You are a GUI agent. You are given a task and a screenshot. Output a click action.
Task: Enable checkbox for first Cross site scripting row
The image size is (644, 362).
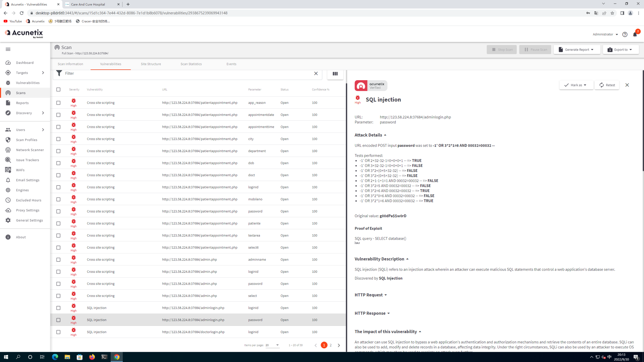pyautogui.click(x=58, y=103)
